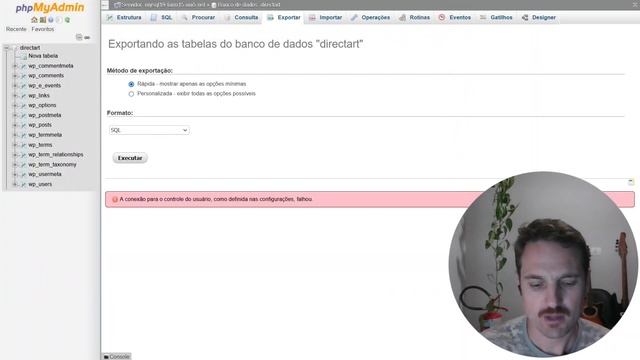Open the directart database link
Image resolution: width=640 pixels, height=360 pixels.
point(30,48)
